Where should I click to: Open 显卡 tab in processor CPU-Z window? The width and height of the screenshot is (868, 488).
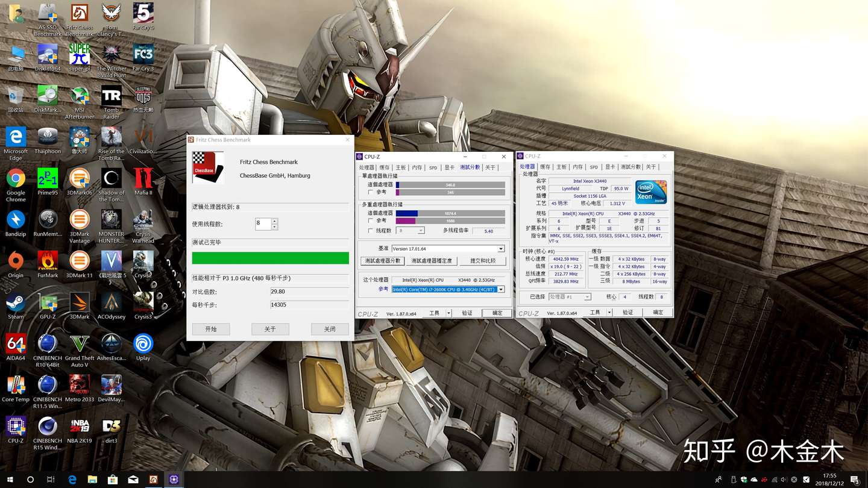coord(610,167)
